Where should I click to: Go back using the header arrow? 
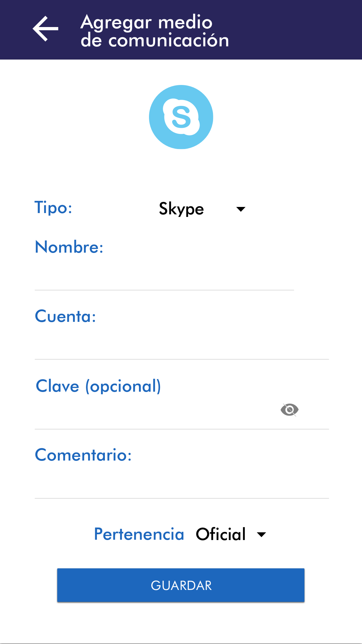click(x=45, y=29)
